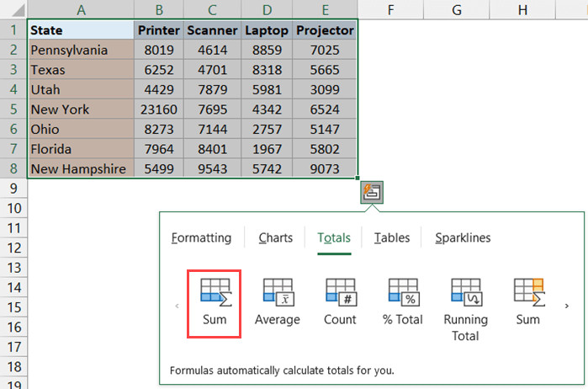Open the Charts tab
This screenshot has width=588, height=389.
tap(275, 237)
